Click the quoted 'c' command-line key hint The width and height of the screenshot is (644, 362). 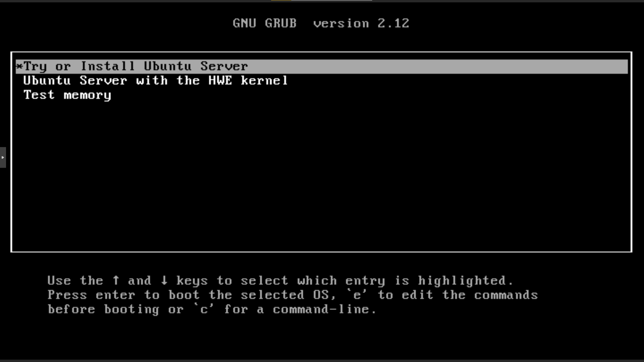pos(204,309)
